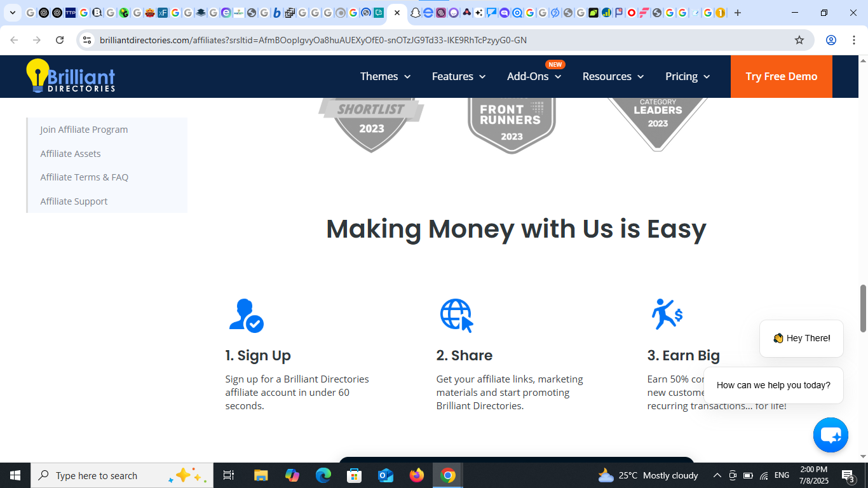Open the Windows notification center
This screenshot has width=868, height=488.
pyautogui.click(x=848, y=475)
